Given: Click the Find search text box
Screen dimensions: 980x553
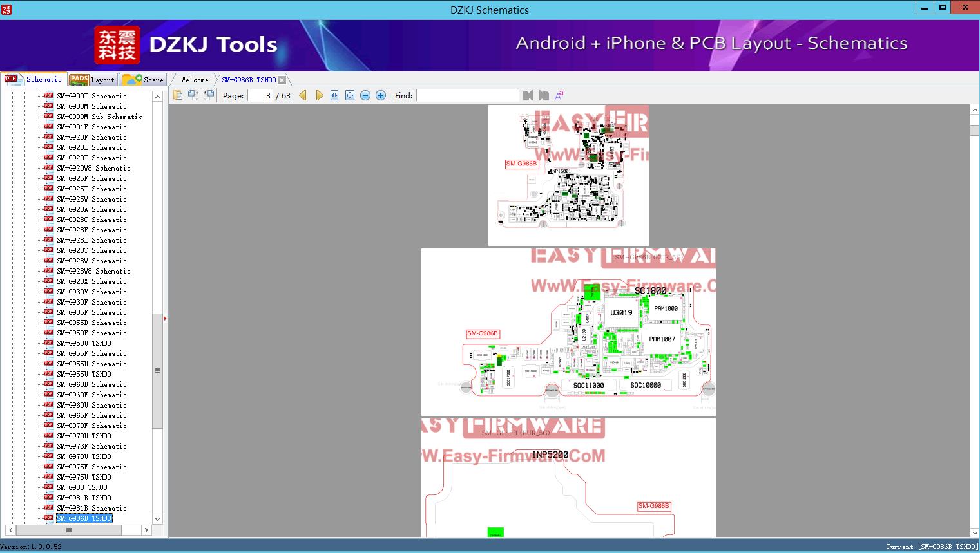Looking at the screenshot, I should coord(467,95).
